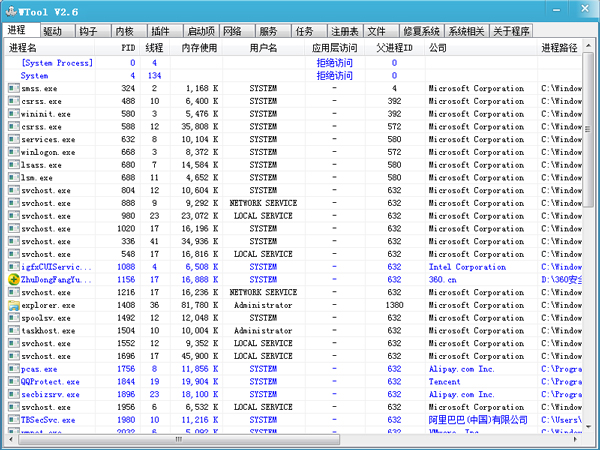Viewport: 600px width, 450px height.
Task: Click the QQProtect.exe process icon
Action: [x=14, y=382]
